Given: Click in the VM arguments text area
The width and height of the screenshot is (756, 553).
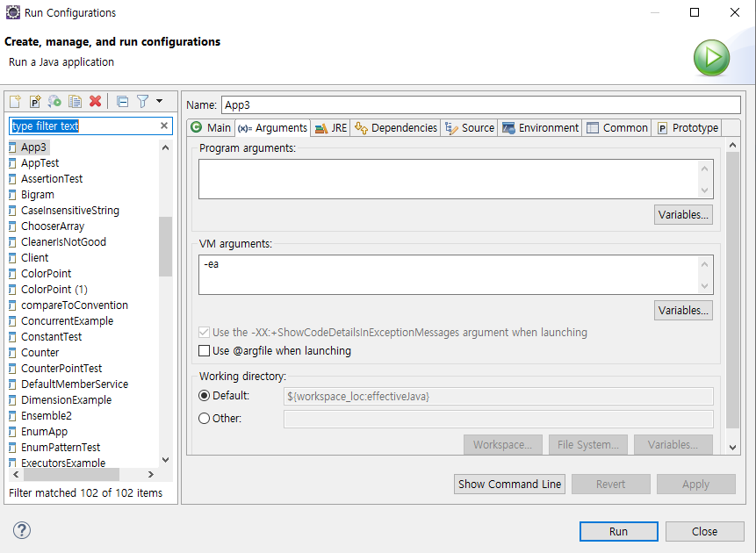Looking at the screenshot, I should tap(449, 275).
